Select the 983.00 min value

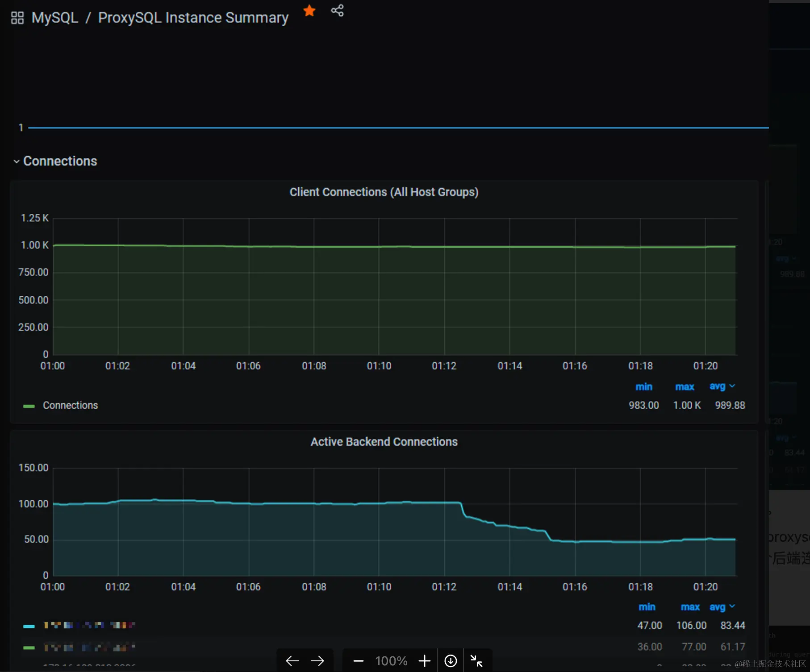pyautogui.click(x=644, y=406)
